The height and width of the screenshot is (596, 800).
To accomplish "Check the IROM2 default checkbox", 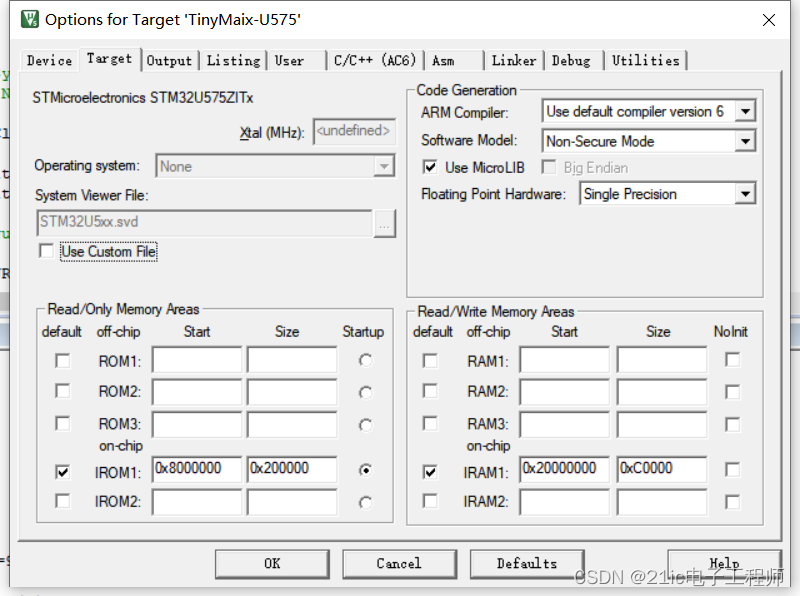I will pyautogui.click(x=62, y=501).
